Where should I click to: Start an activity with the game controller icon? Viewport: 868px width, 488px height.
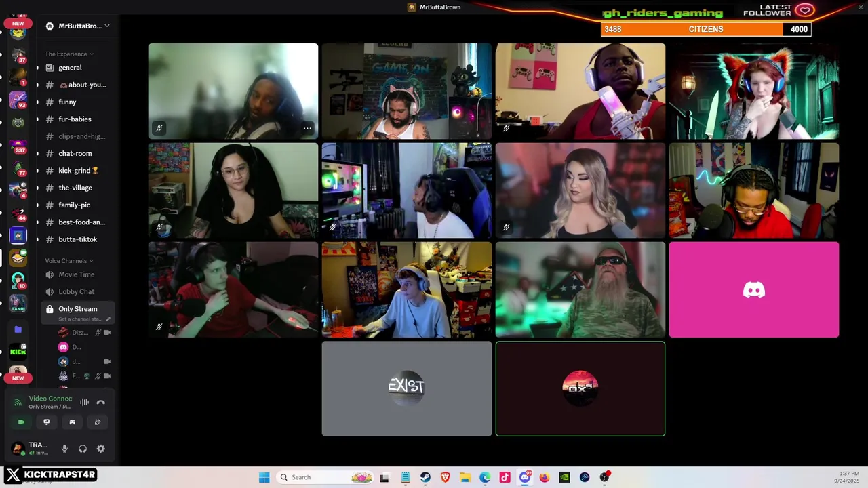(72, 422)
